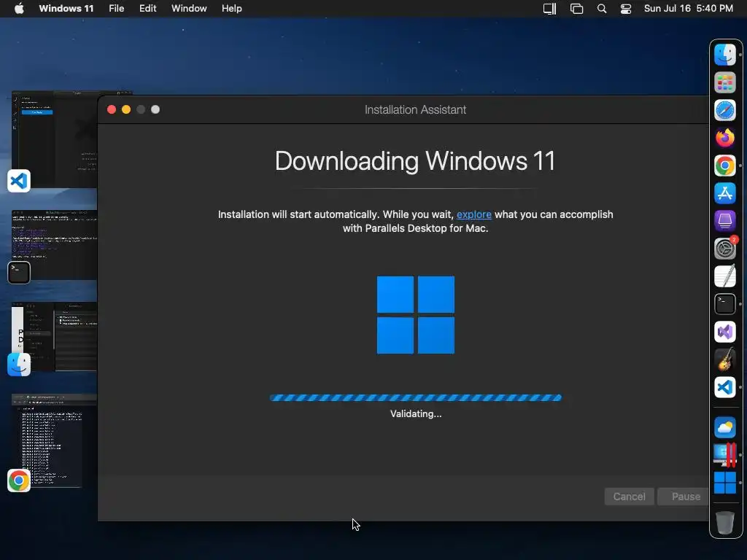Switch to the Finder window thumbnail
The height and width of the screenshot is (560, 747).
[54, 337]
